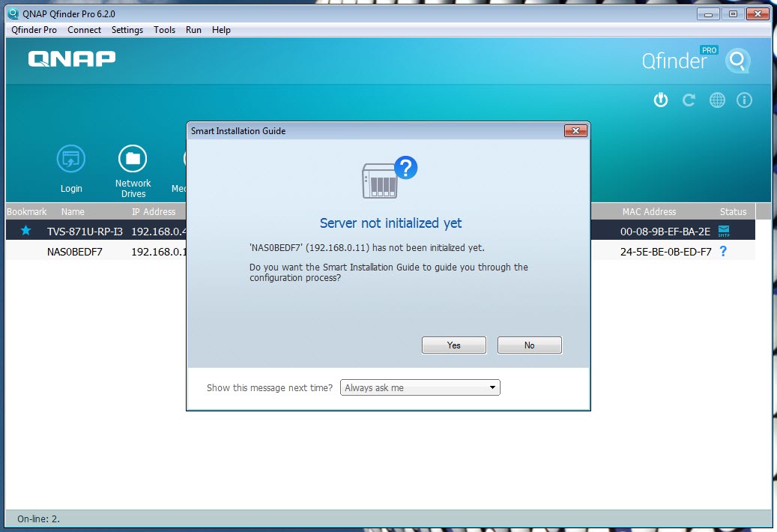This screenshot has width=777, height=532.
Task: Click the 'Server not initialized yet' heading
Action: (x=390, y=223)
